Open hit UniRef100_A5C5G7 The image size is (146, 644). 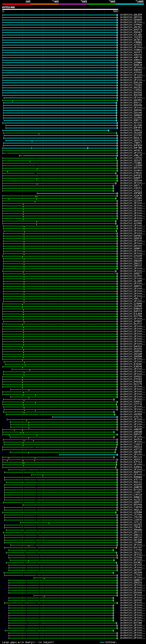click(x=131, y=27)
